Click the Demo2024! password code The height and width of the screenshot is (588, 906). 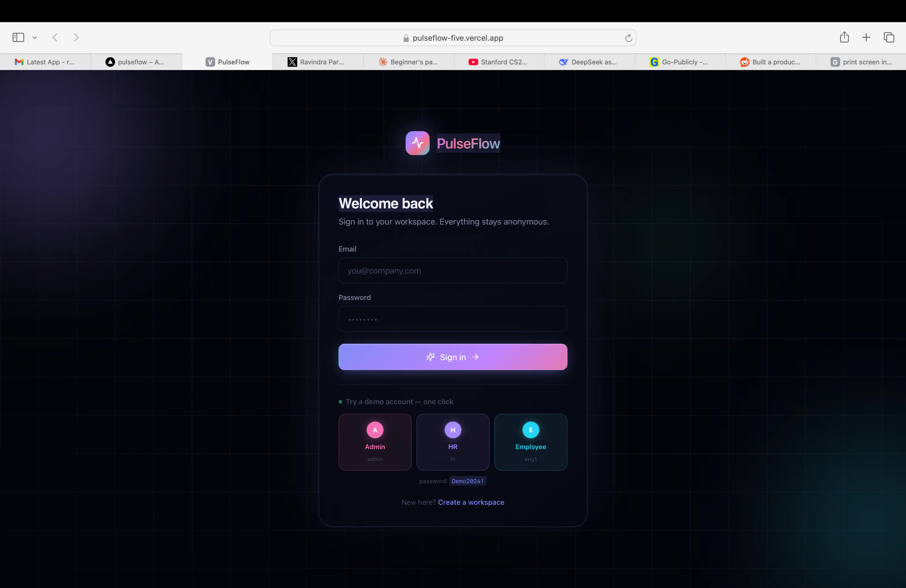click(467, 481)
